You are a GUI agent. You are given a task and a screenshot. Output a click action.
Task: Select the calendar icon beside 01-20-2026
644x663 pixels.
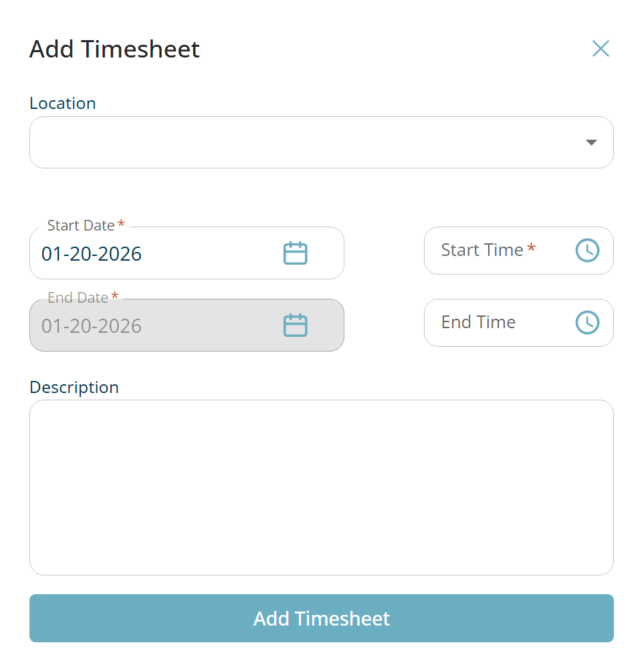[296, 253]
